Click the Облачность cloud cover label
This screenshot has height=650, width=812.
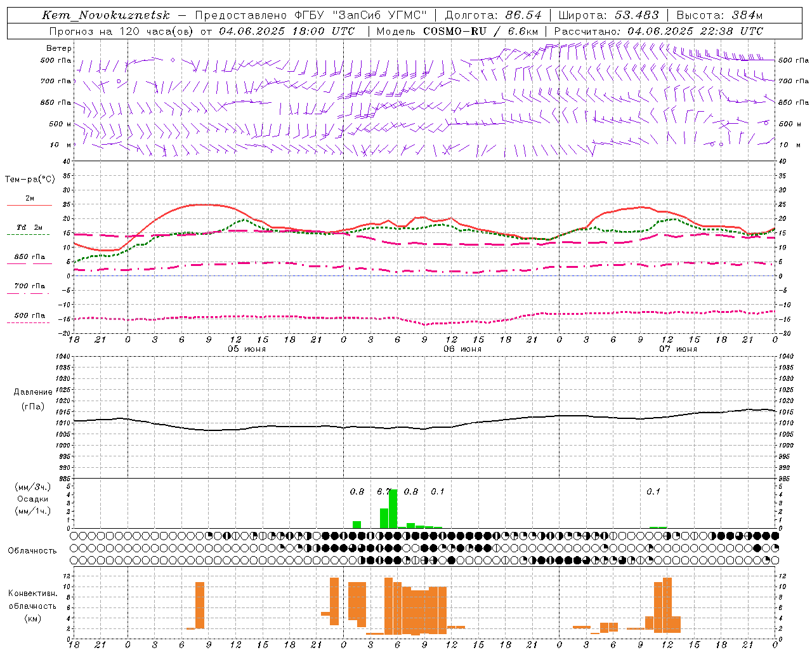pos(32,550)
